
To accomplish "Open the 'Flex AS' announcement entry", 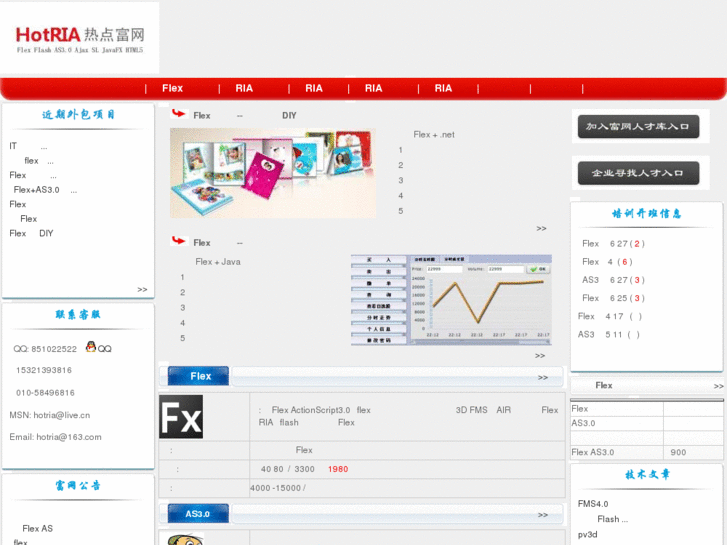I will (38, 528).
